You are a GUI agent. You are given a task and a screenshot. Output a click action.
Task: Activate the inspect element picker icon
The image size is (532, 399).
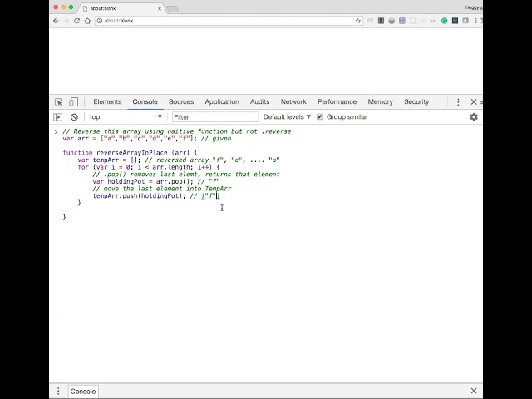(58, 101)
